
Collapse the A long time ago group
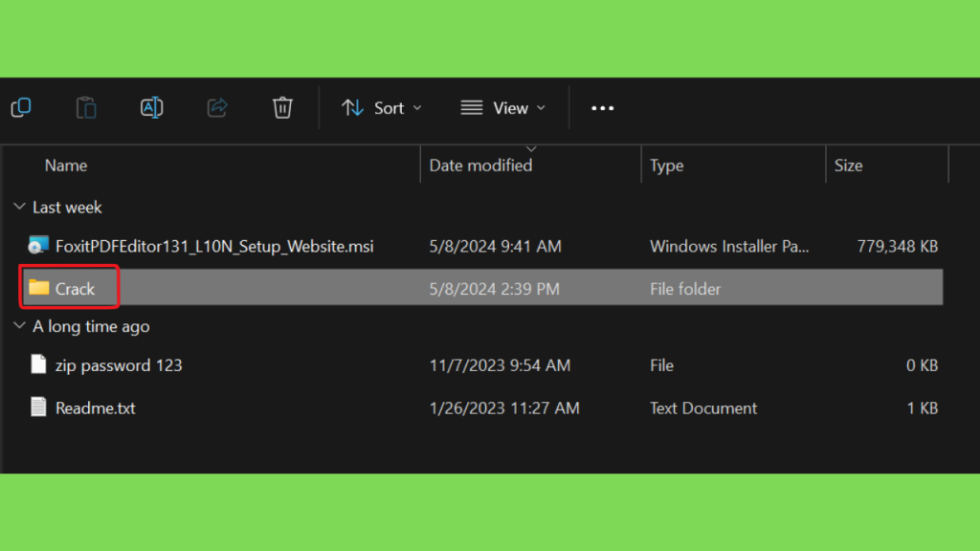coord(19,325)
